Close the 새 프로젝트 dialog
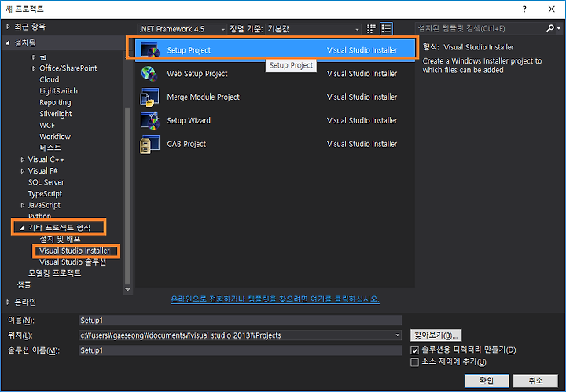566x392 pixels. click(x=551, y=9)
